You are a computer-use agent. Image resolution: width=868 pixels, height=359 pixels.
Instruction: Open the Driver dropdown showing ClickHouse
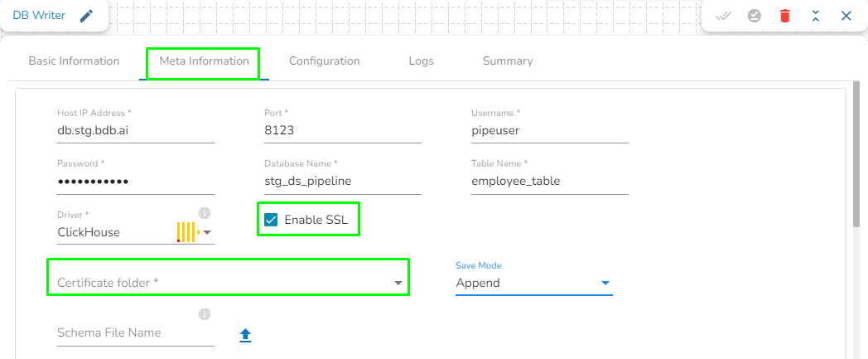(207, 233)
